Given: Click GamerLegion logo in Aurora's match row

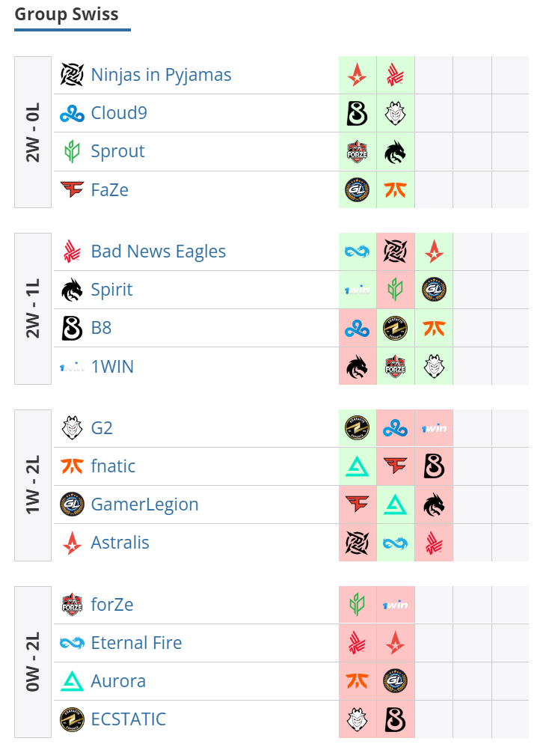Looking at the screenshot, I should (x=395, y=681).
